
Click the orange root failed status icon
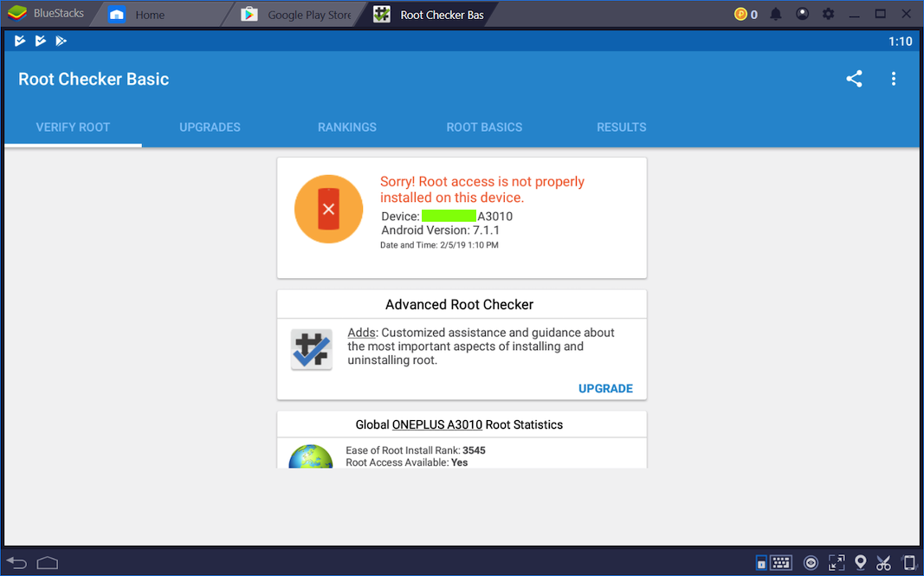tap(328, 209)
